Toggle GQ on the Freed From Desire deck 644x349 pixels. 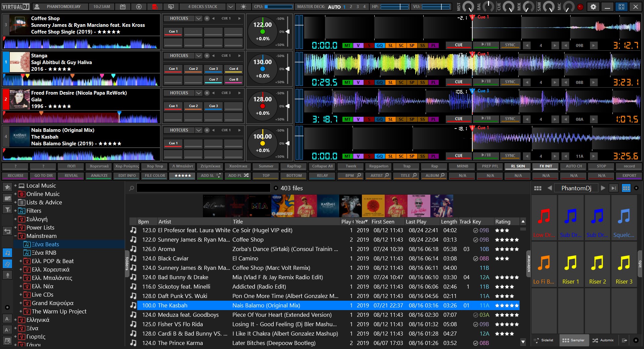(x=380, y=119)
